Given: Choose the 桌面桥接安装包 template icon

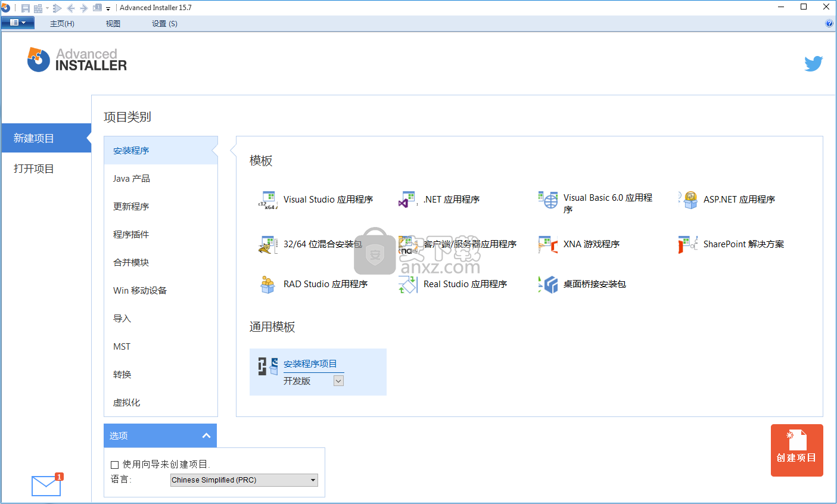Looking at the screenshot, I should click(547, 284).
